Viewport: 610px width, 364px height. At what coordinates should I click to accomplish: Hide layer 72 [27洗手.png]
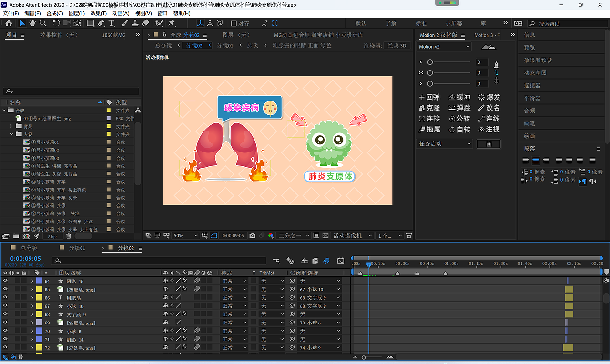pos(5,348)
